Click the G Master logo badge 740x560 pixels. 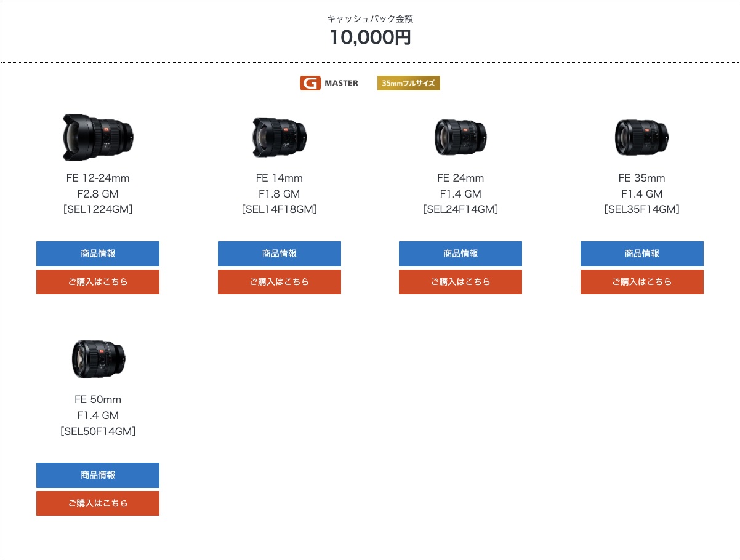329,83
